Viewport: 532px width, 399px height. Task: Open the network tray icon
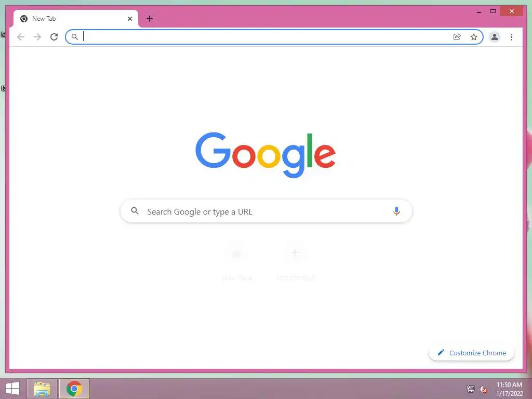coord(471,389)
